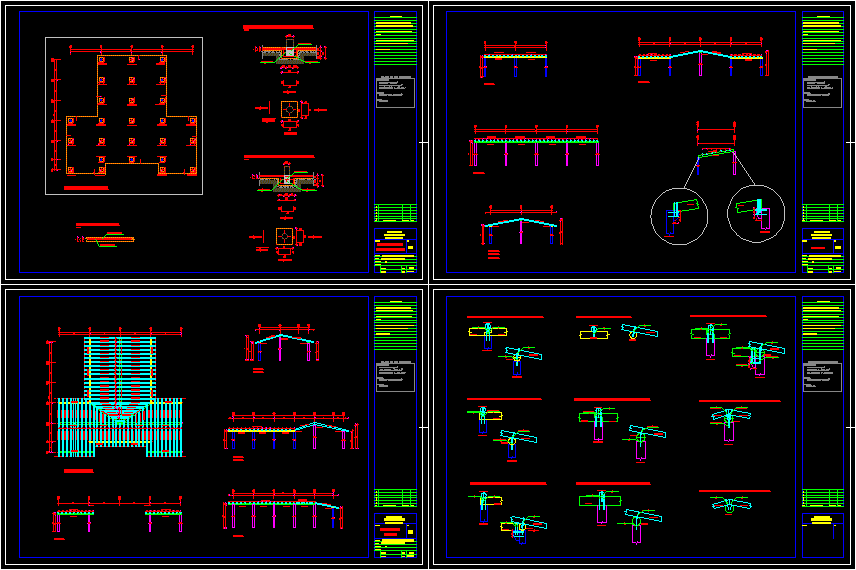Click the white specification text box in top-left sheet
This screenshot has height=570, width=856.
395,92
